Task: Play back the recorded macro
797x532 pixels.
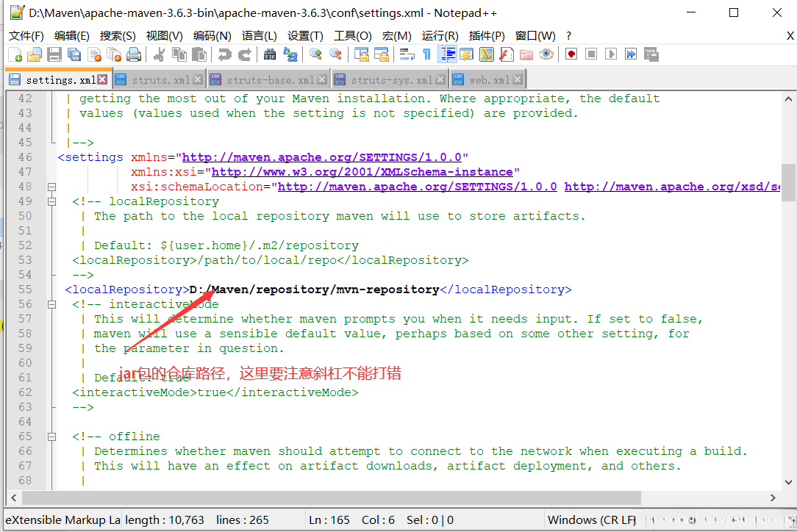Action: tap(611, 54)
